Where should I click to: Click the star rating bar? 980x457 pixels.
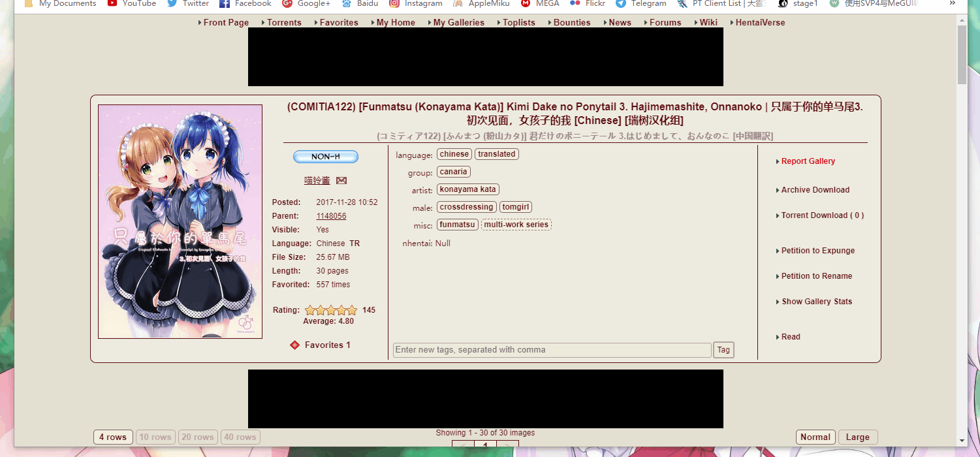coord(331,310)
